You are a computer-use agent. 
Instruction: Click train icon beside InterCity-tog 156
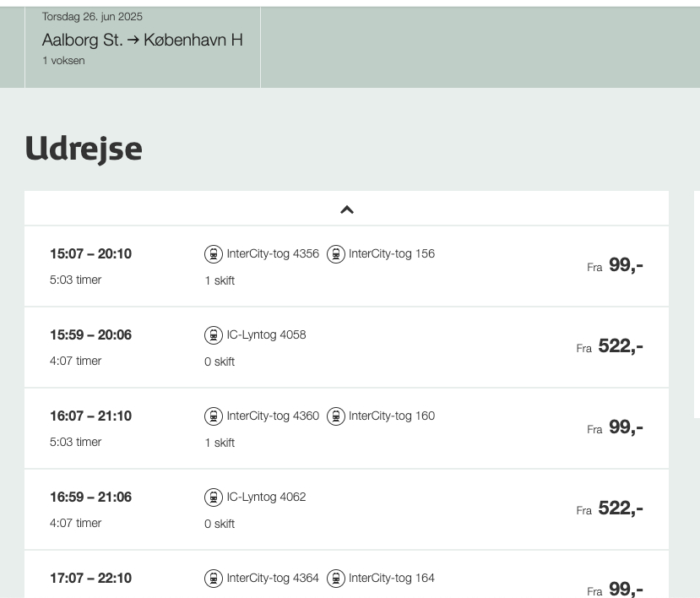(x=336, y=253)
